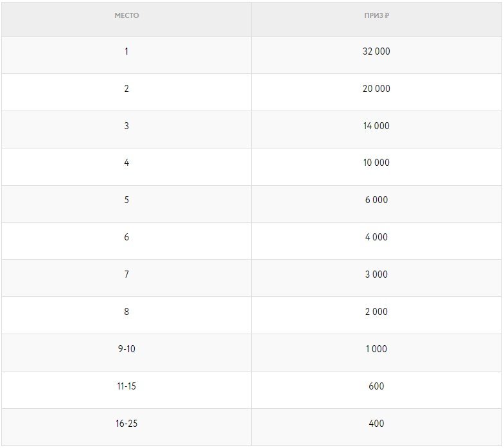504x448 pixels.
Task: Click the МЕСТО column header
Action: (x=126, y=15)
